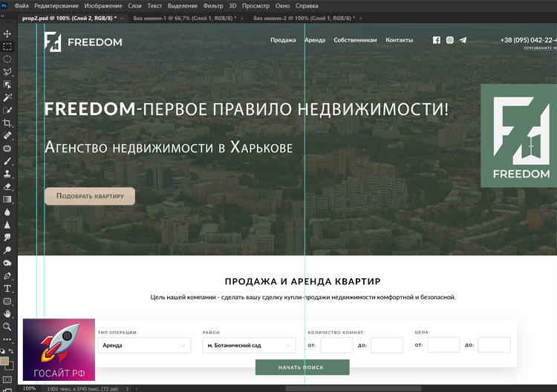Select the Zoom tool

[7, 327]
